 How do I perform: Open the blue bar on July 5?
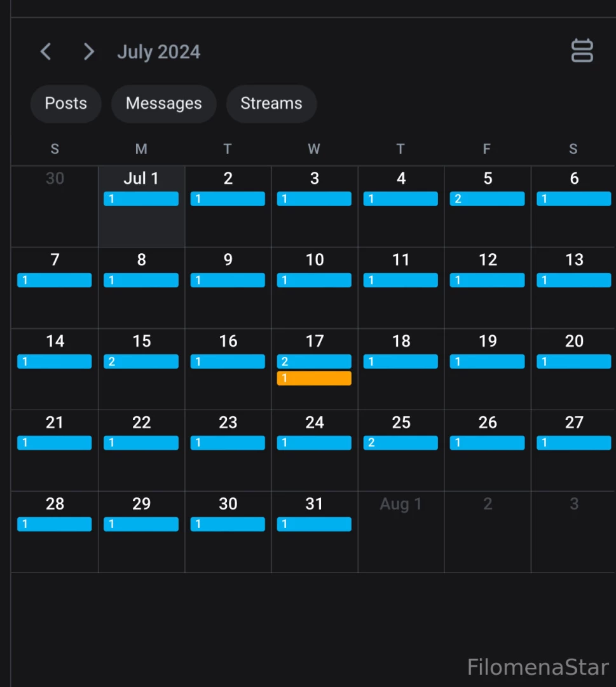487,199
